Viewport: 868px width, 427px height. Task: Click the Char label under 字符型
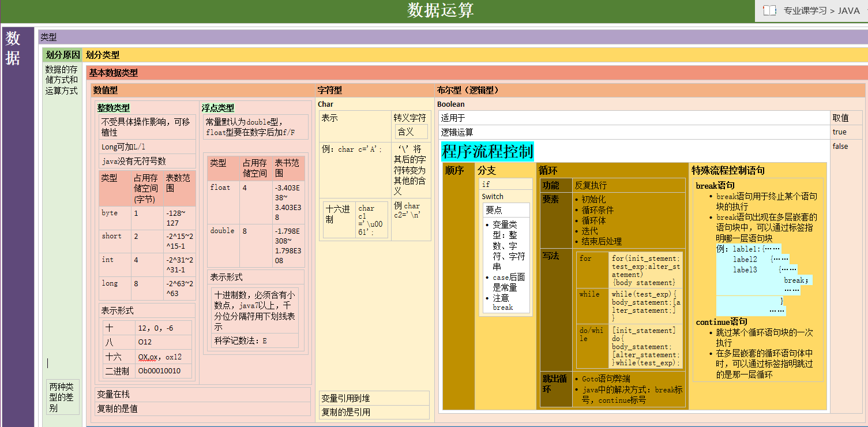(325, 104)
